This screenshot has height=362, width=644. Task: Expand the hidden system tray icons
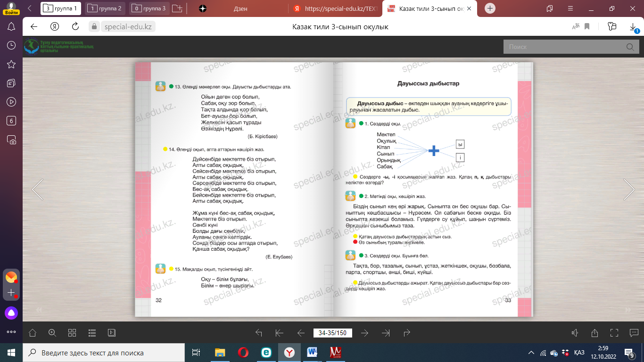(531, 353)
